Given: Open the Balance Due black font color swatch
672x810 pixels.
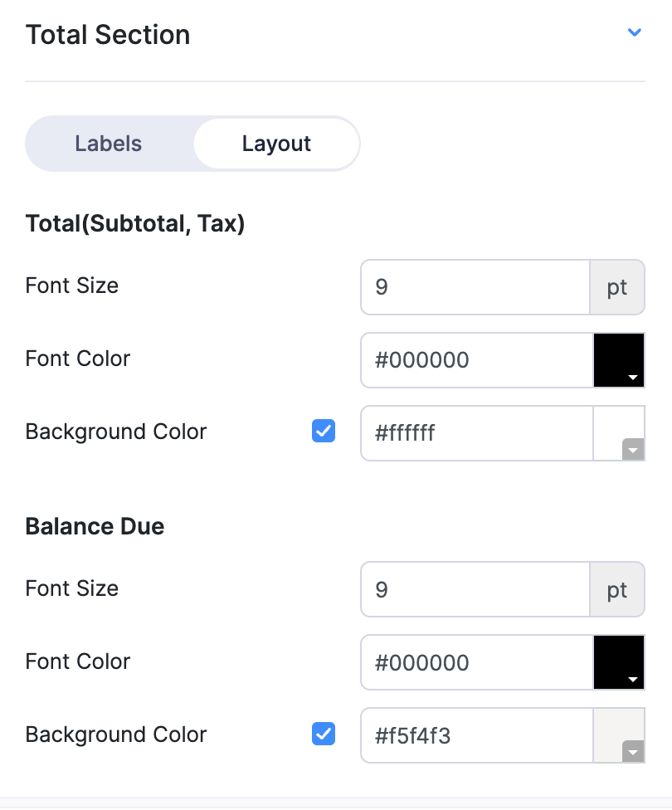Looking at the screenshot, I should click(619, 663).
